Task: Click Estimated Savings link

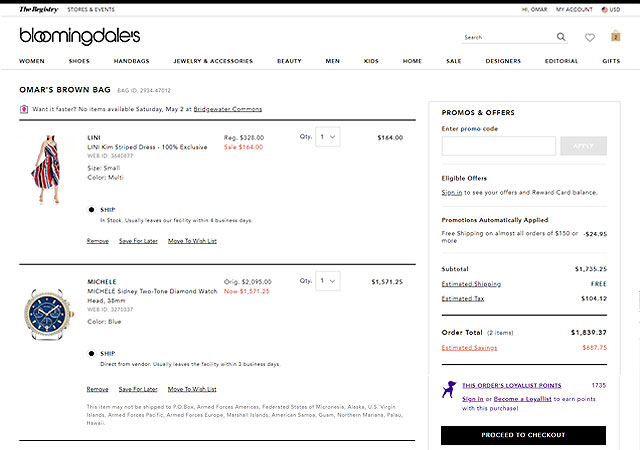Action: pos(469,348)
